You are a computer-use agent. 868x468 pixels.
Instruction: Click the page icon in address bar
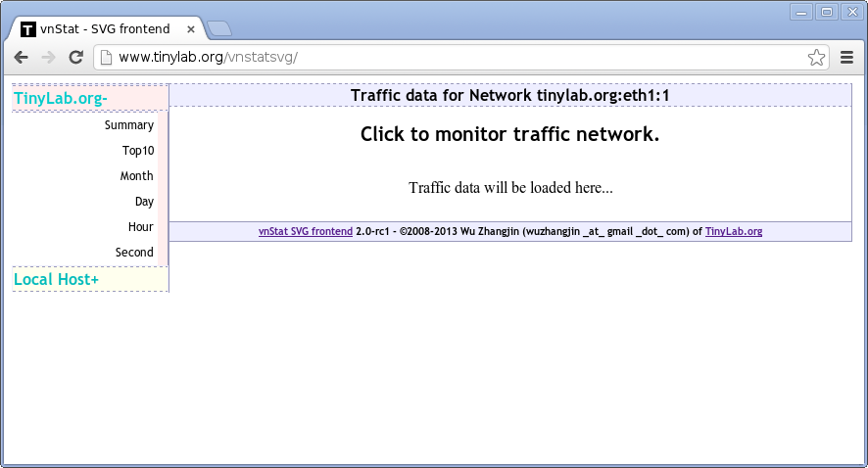106,58
